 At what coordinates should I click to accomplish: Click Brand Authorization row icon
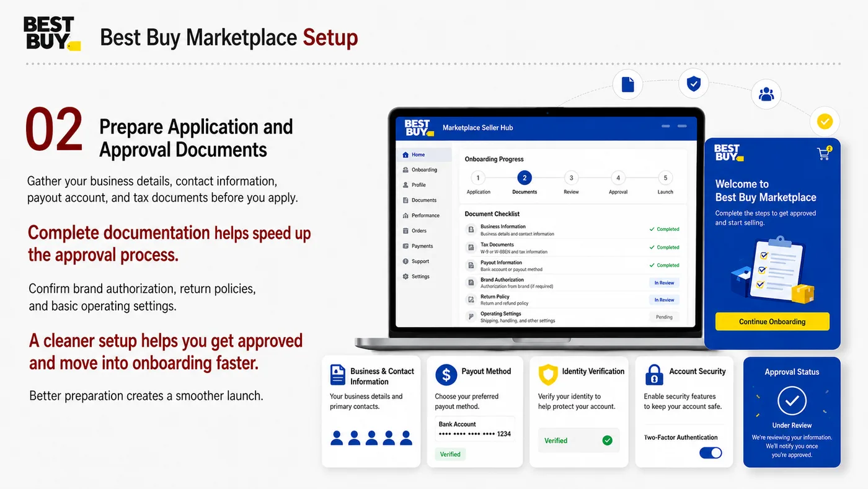pos(471,283)
